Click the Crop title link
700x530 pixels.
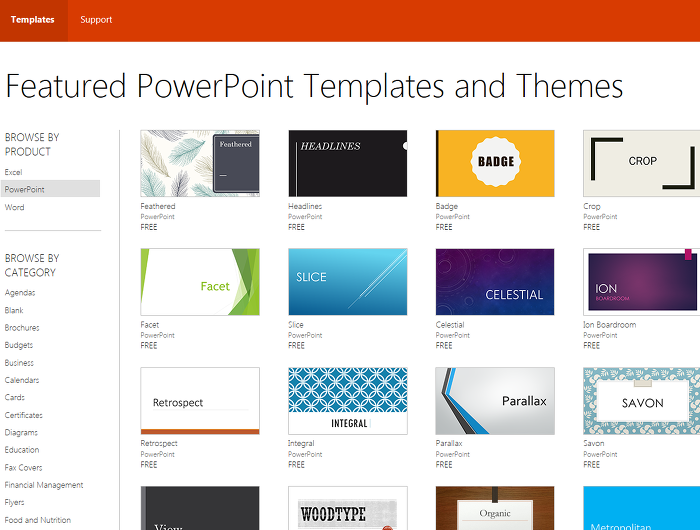pyautogui.click(x=592, y=206)
